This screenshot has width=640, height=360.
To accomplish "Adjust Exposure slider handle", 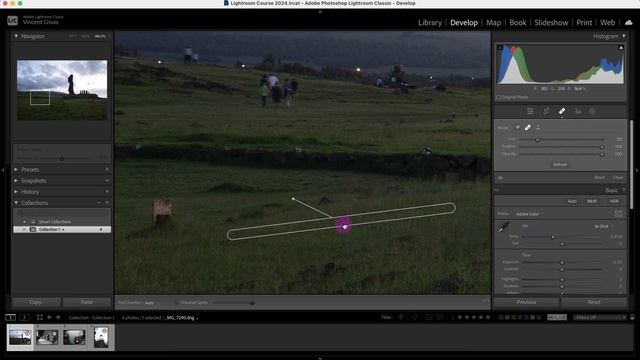I will pyautogui.click(x=562, y=262).
